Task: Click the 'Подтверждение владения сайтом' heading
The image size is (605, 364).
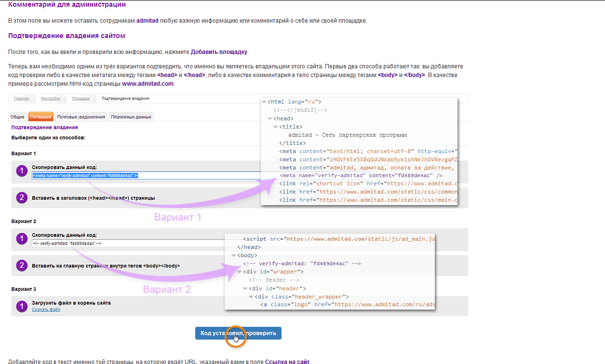Action: pos(67,36)
